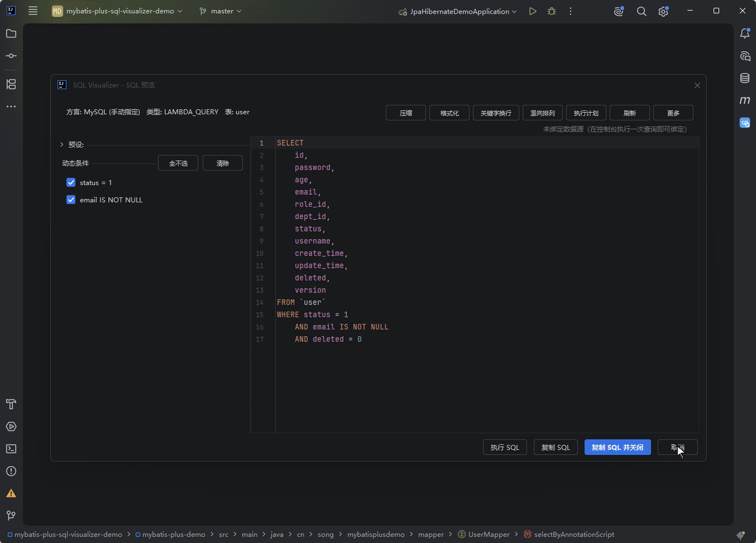
Task: Click the 执行 SQL button
Action: coord(505,447)
